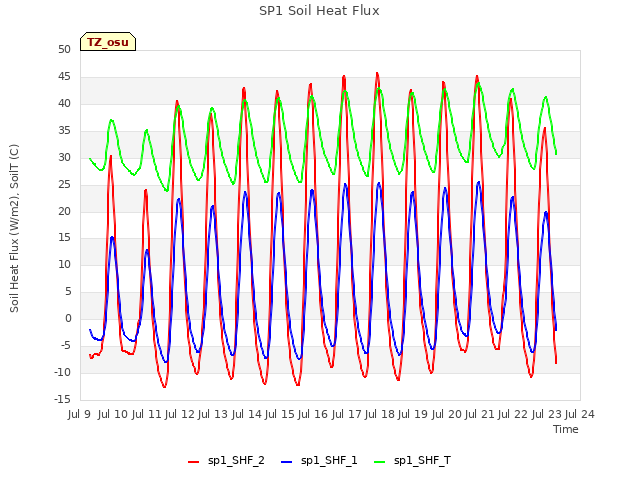Click the Jul 16 x-axis tick label
The image size is (640, 480).
tap(313, 414)
